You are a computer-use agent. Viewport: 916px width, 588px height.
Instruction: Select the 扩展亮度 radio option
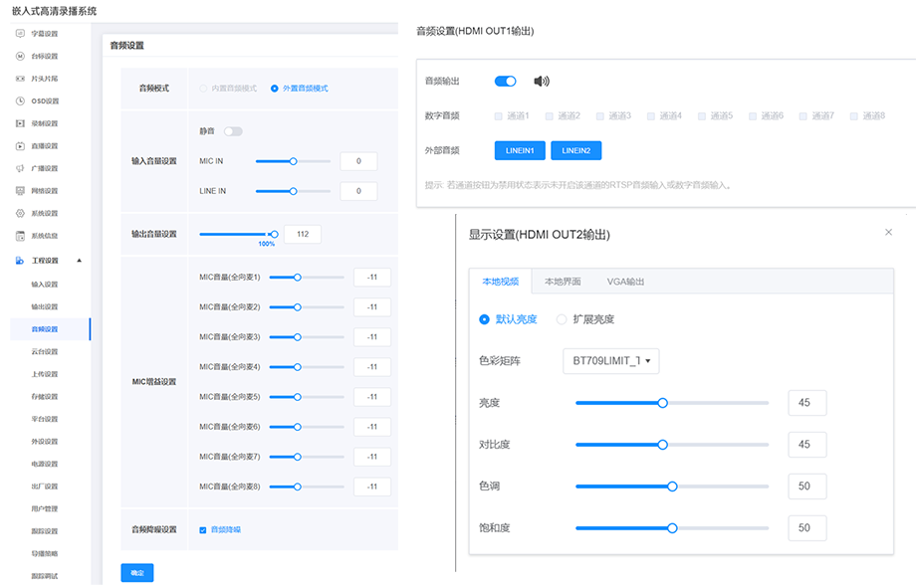[x=562, y=319]
